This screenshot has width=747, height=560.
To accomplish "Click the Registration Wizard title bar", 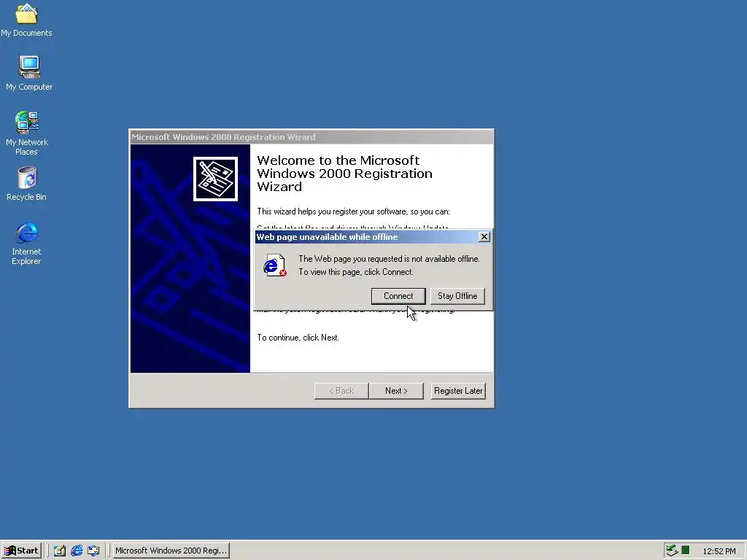I will coord(311,137).
